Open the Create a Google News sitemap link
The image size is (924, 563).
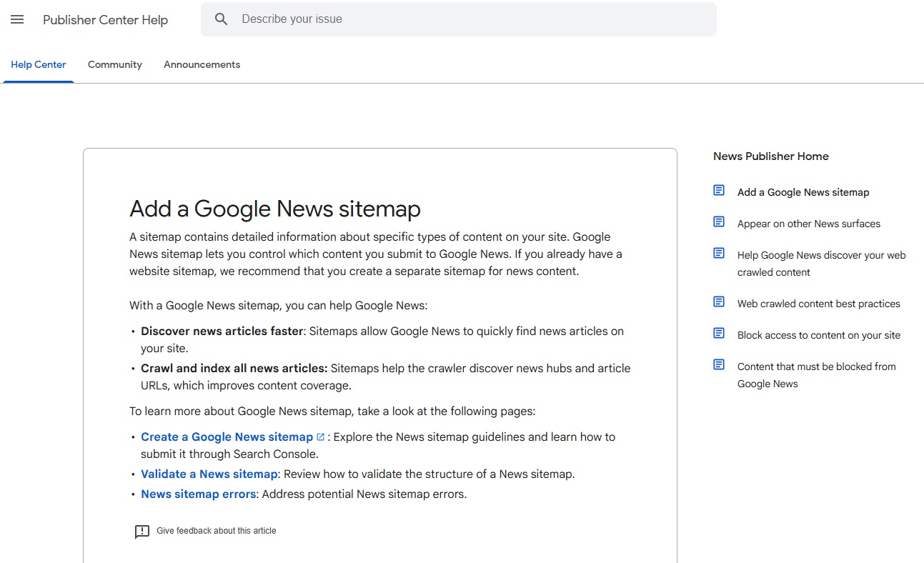pyautogui.click(x=227, y=437)
